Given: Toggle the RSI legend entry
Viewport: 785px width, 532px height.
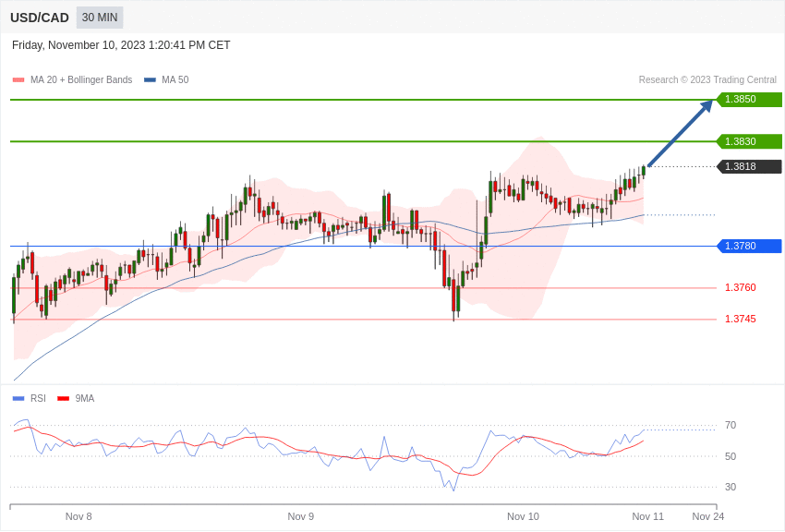Looking at the screenshot, I should [29, 398].
